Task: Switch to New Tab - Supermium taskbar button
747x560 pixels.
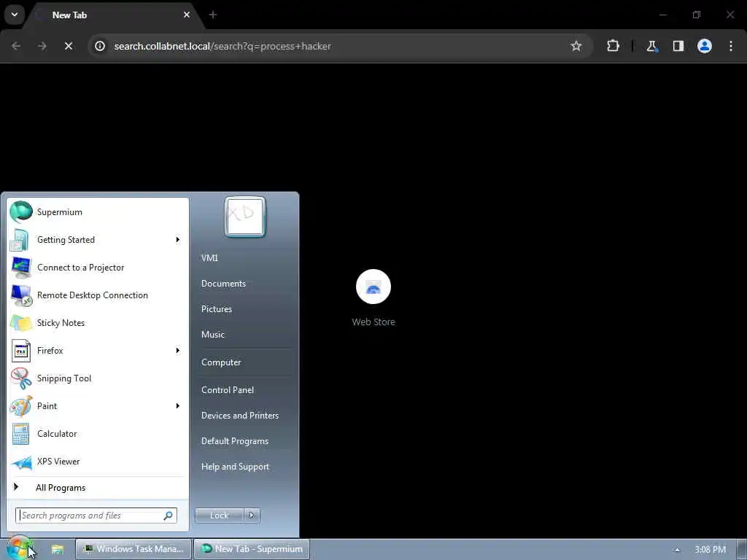Action: click(252, 549)
